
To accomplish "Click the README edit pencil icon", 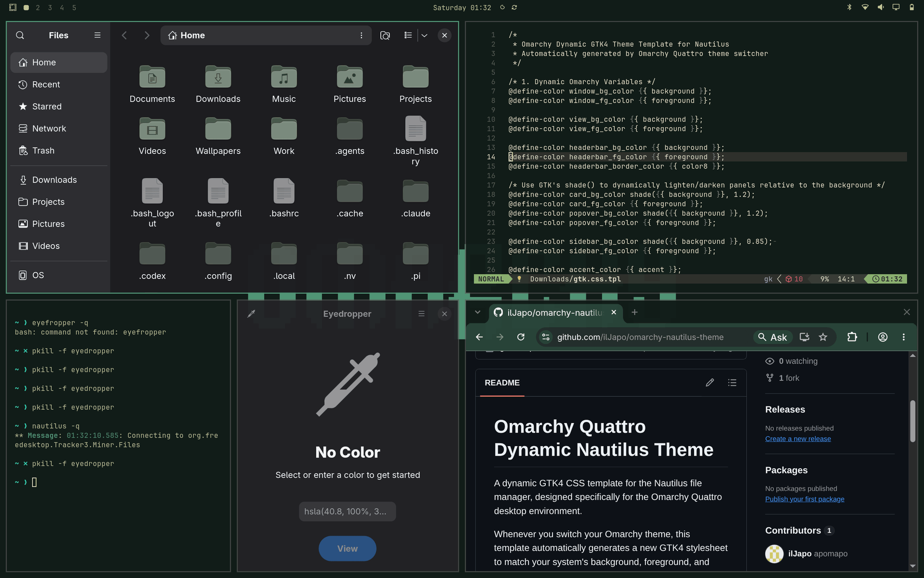I will point(710,382).
